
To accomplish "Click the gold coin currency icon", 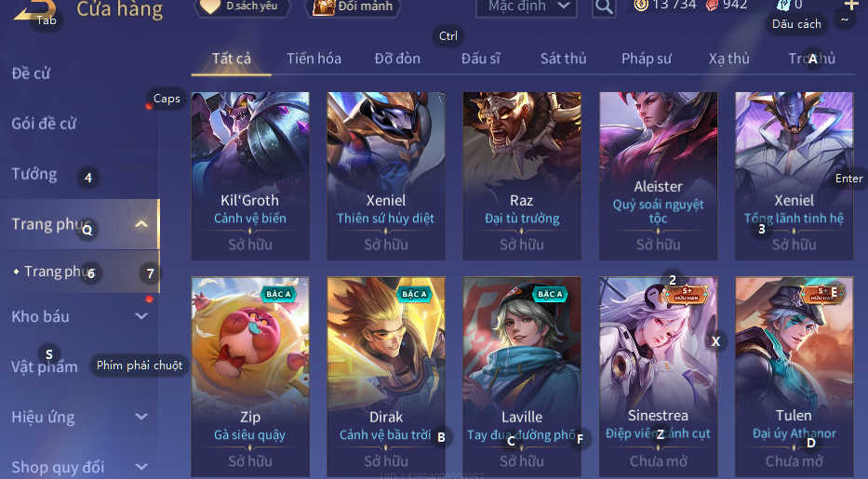I will [x=641, y=6].
